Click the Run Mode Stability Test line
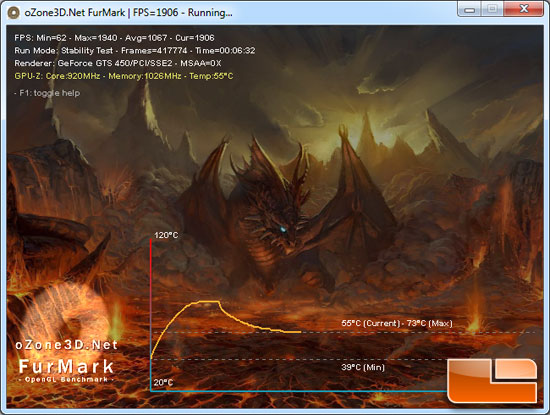Screen dimensions: 550x415 point(135,51)
